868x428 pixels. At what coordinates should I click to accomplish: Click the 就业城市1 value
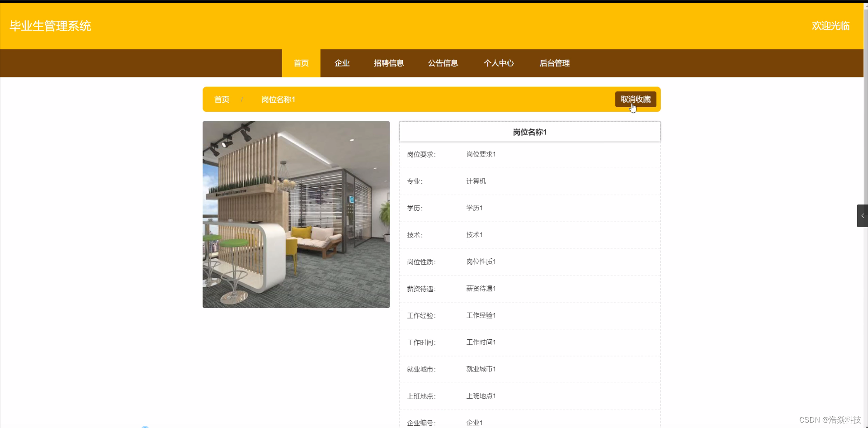pos(481,369)
